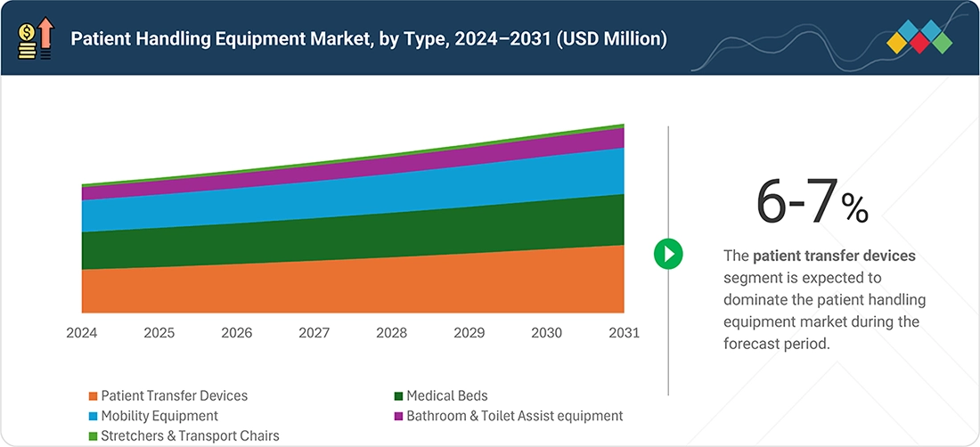Click the 2027 axis label

point(314,333)
